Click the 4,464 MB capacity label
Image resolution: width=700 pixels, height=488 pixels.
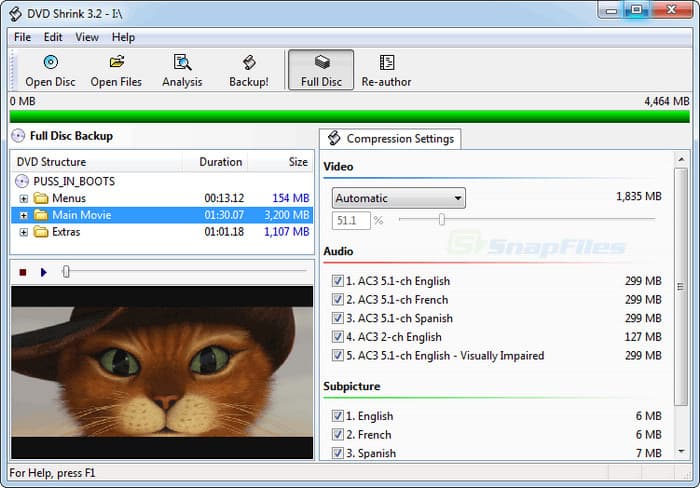click(x=667, y=101)
